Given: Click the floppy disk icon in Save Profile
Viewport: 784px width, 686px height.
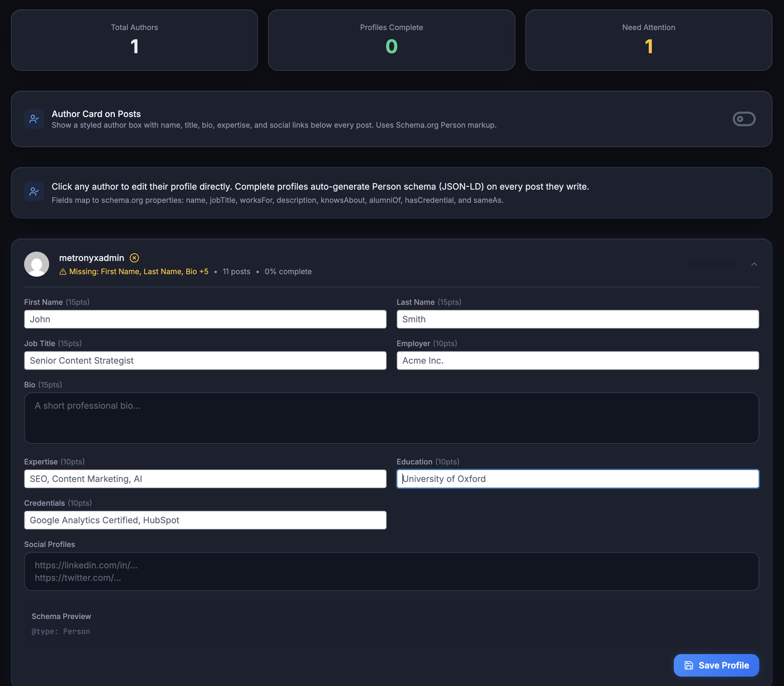Looking at the screenshot, I should point(689,665).
